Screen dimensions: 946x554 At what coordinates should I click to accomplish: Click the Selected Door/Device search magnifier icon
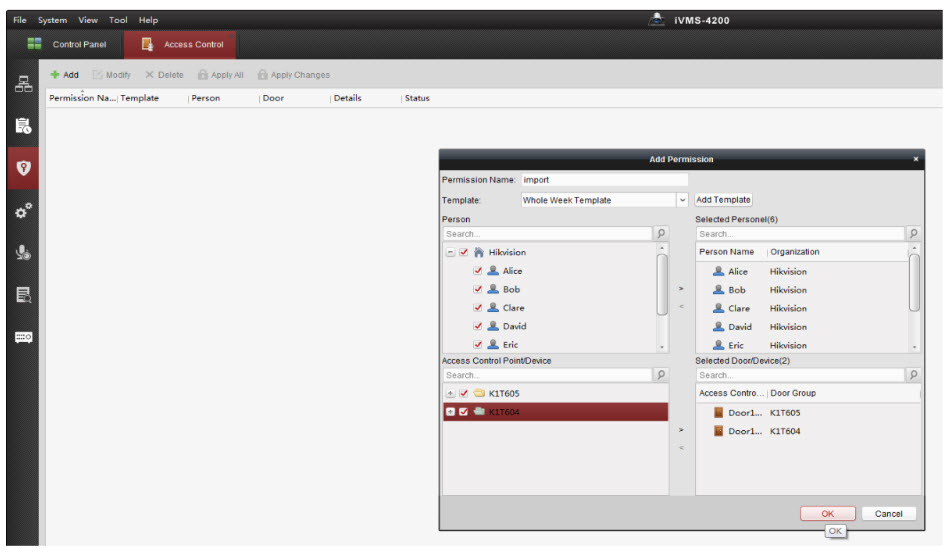pos(912,375)
